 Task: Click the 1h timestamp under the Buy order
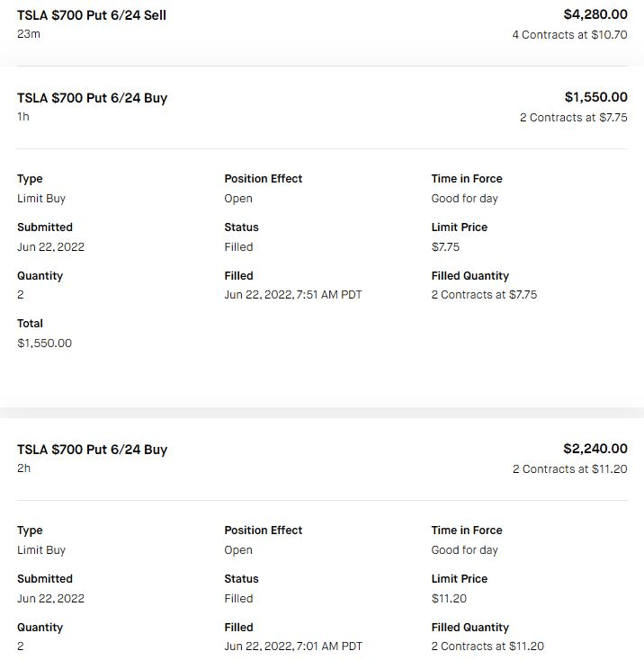23,117
